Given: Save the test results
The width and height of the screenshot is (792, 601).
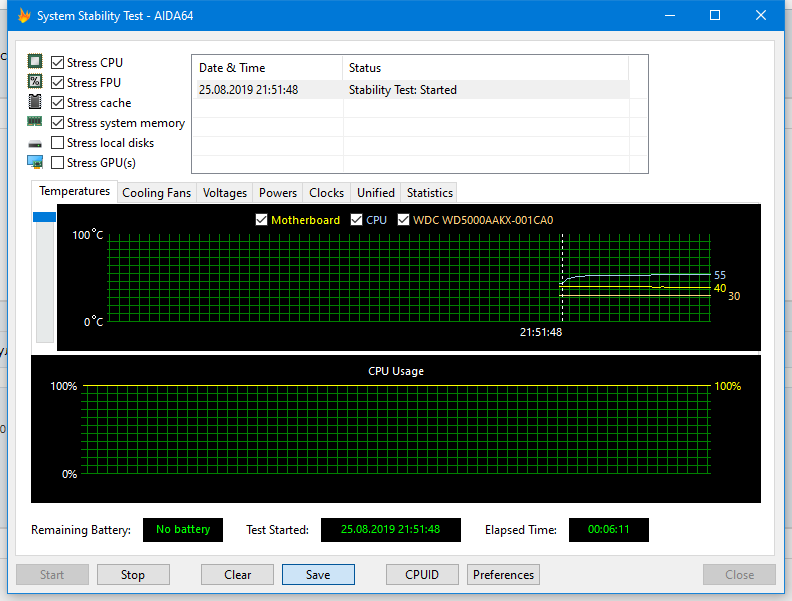Looking at the screenshot, I should pyautogui.click(x=318, y=575).
